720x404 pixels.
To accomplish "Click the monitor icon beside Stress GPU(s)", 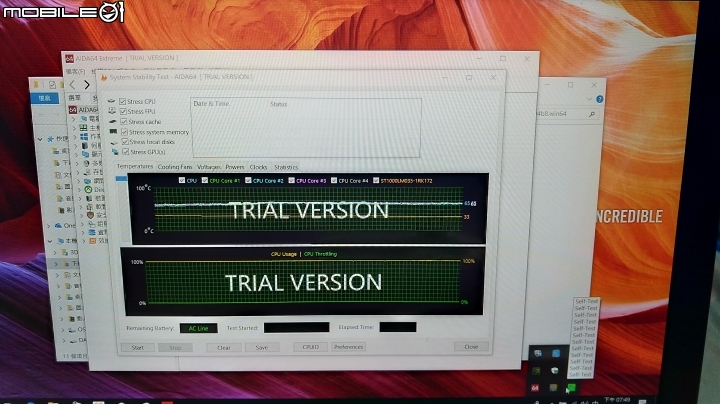I will [115, 152].
